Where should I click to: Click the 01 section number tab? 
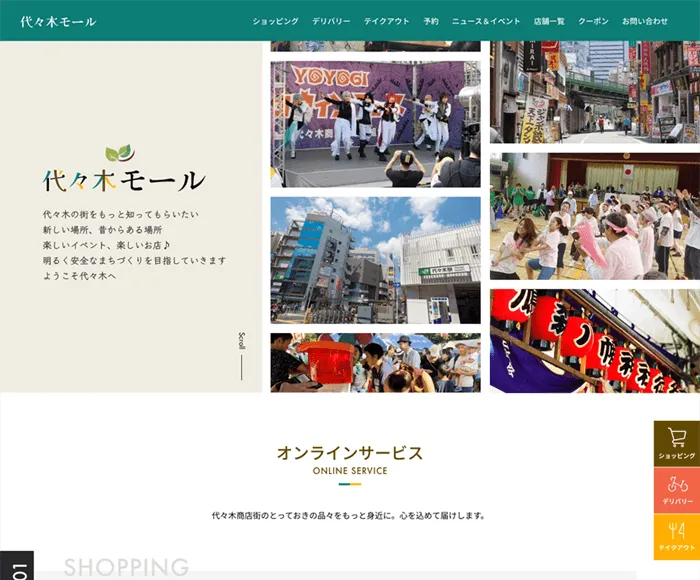[17, 566]
